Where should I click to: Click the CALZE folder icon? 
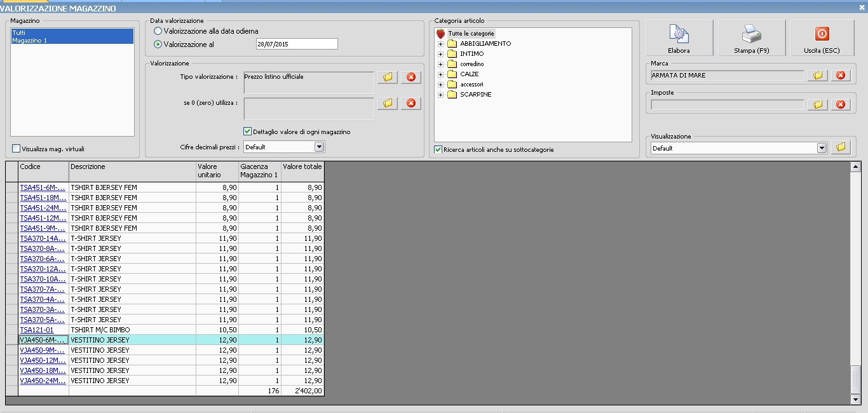tap(452, 74)
